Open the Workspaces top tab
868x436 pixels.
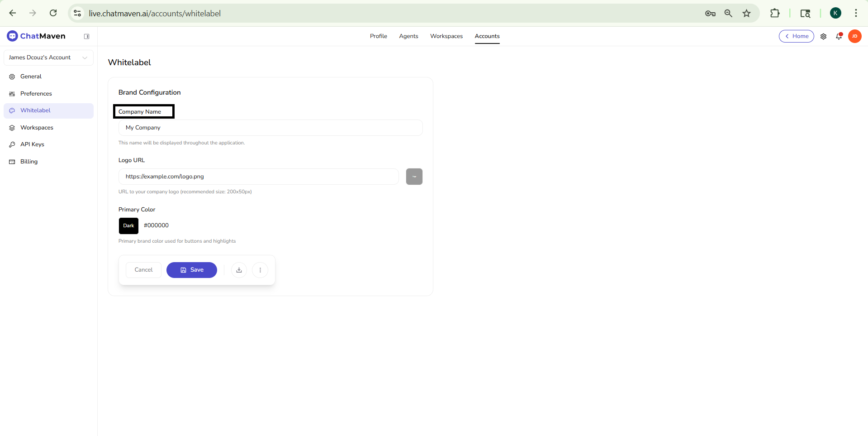click(446, 36)
